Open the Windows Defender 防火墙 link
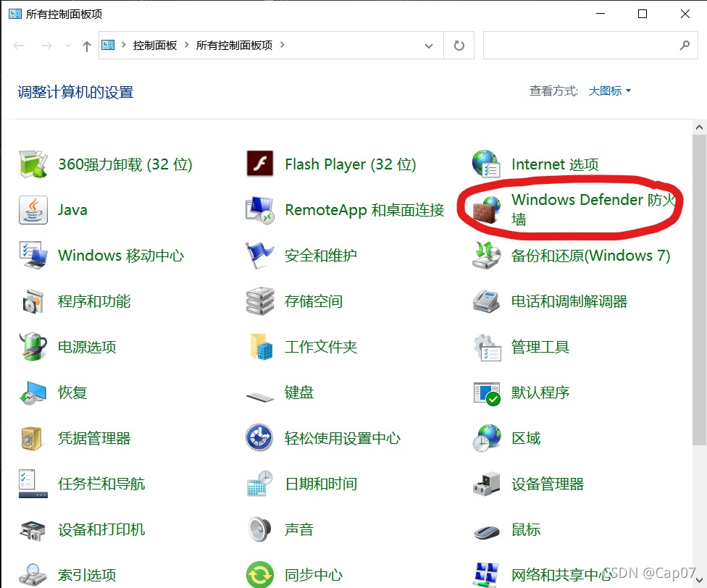Image resolution: width=707 pixels, height=588 pixels. (x=593, y=209)
